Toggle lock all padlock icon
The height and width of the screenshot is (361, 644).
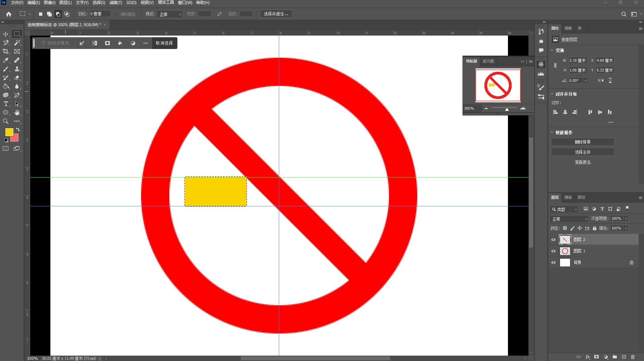594,228
